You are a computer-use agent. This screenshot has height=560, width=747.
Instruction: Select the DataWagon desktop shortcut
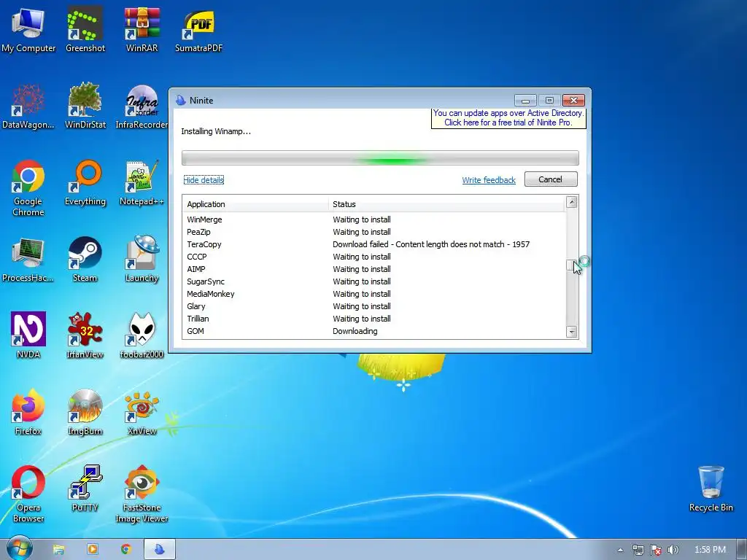(28, 106)
